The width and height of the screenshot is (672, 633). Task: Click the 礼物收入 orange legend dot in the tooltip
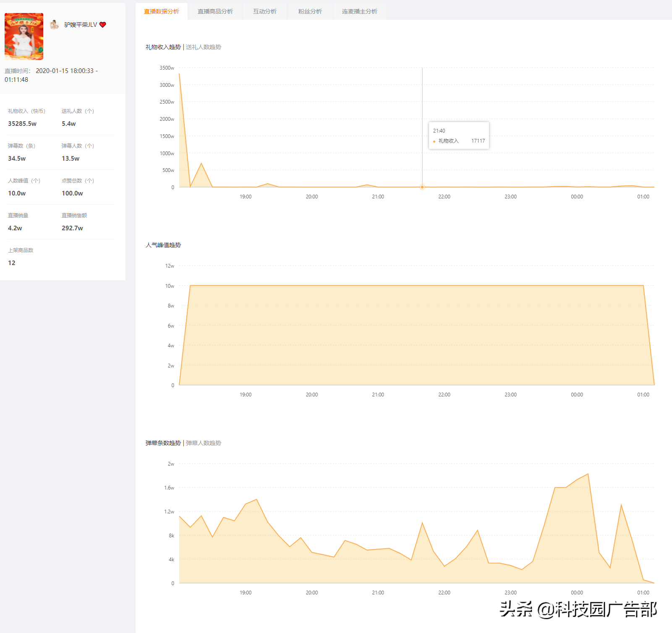click(x=434, y=141)
